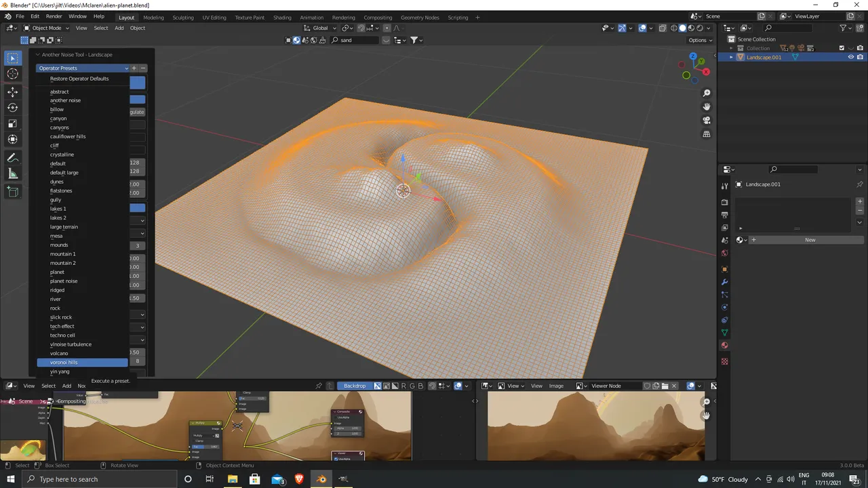Switch to Geometry Nodes workspace tab

(x=420, y=17)
